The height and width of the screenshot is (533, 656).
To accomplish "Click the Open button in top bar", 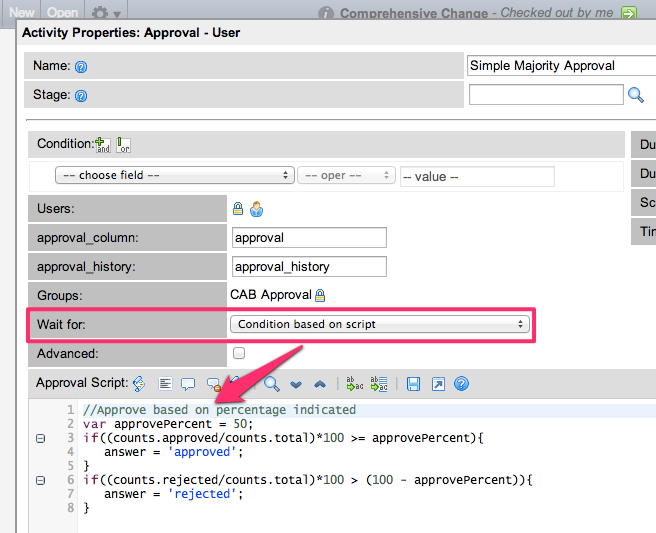I will (x=62, y=12).
